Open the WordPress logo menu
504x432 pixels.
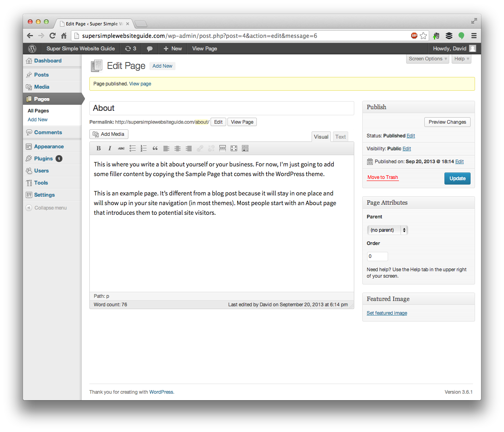[32, 49]
